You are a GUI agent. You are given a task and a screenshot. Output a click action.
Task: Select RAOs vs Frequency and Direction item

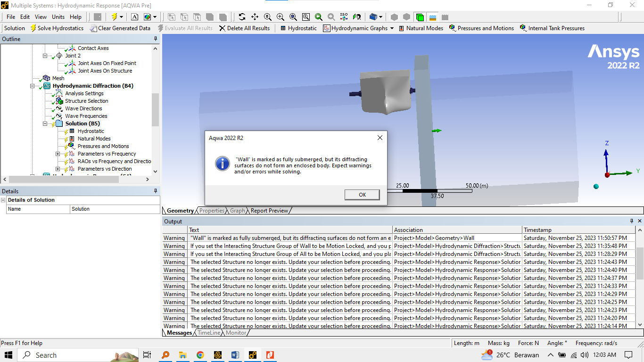click(114, 161)
